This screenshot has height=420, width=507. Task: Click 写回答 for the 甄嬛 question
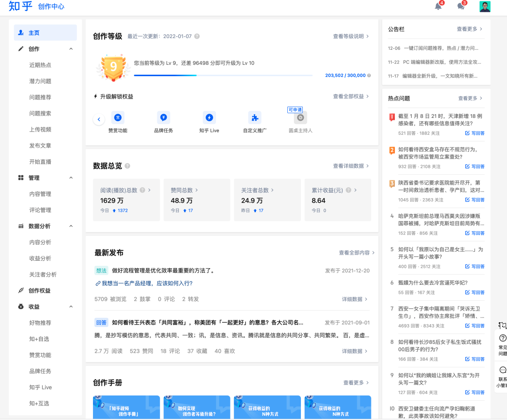475,293
